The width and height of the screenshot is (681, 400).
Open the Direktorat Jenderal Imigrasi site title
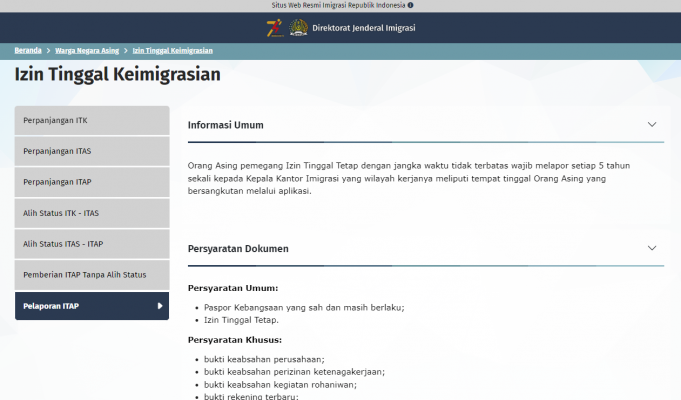pos(363,27)
